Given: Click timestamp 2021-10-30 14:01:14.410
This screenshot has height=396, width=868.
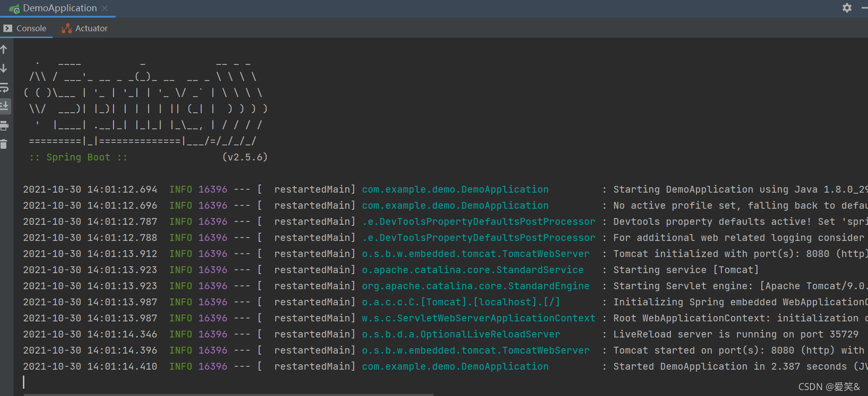Looking at the screenshot, I should [x=90, y=366].
